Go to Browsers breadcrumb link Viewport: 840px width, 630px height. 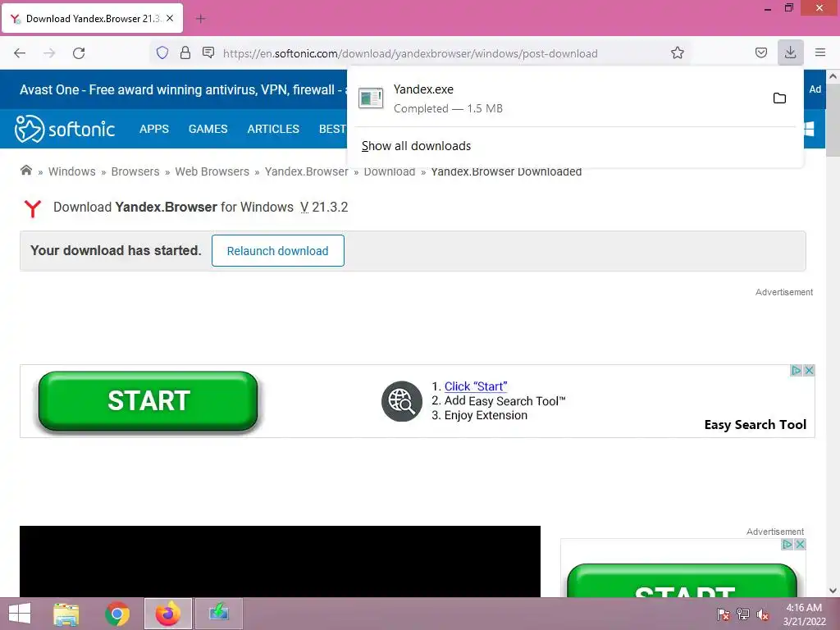tap(135, 171)
